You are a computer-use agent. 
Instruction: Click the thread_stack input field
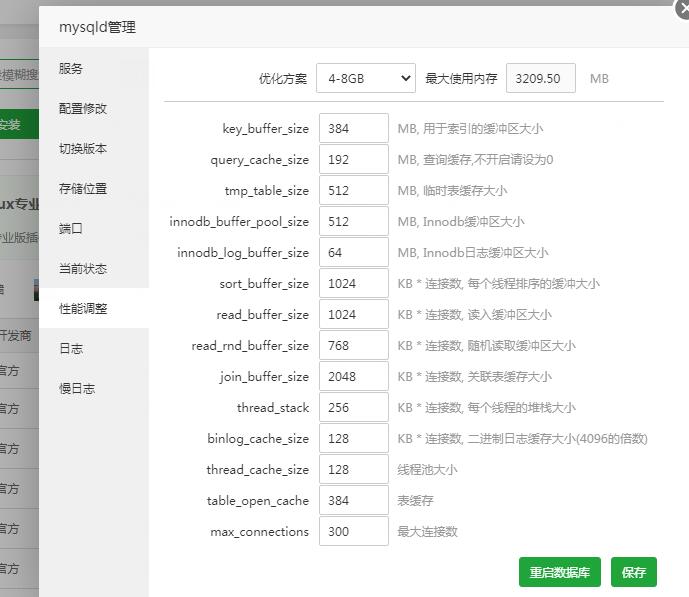tap(354, 407)
